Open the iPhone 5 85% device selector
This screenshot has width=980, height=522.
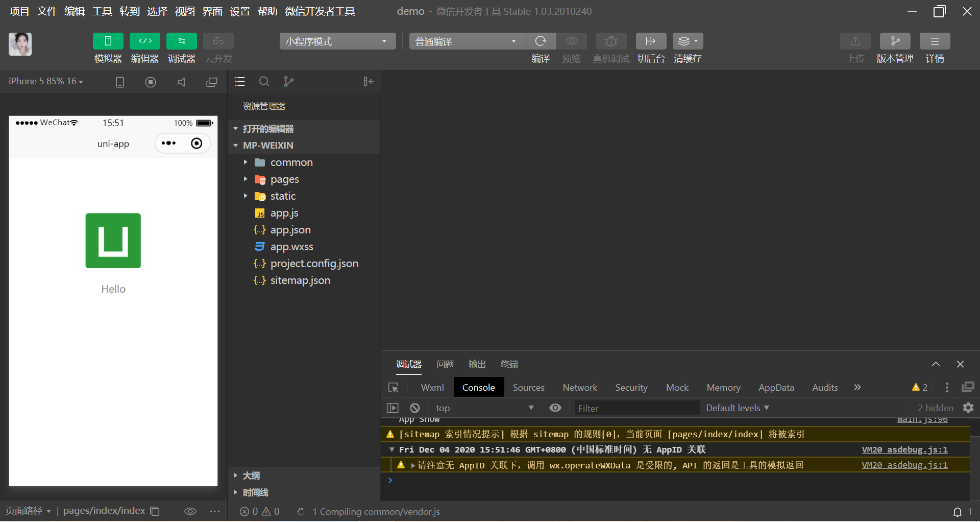[x=45, y=81]
